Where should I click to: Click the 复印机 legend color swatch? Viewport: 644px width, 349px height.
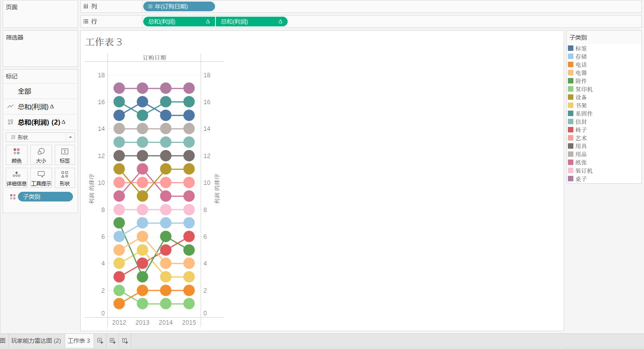[x=571, y=89]
